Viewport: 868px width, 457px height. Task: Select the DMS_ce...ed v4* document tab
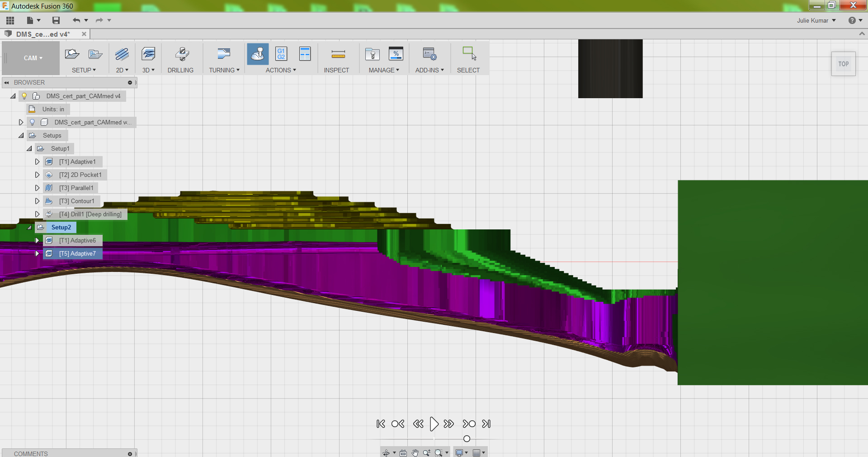click(x=43, y=34)
